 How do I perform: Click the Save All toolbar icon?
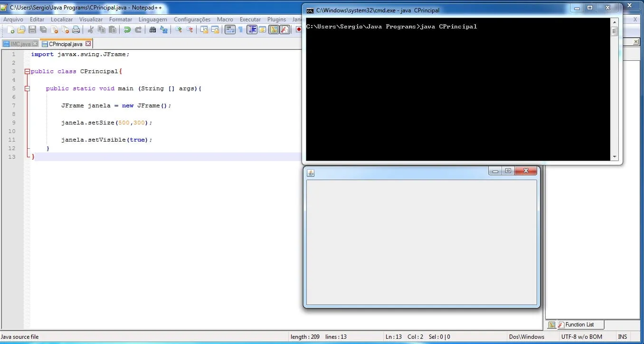(x=43, y=29)
